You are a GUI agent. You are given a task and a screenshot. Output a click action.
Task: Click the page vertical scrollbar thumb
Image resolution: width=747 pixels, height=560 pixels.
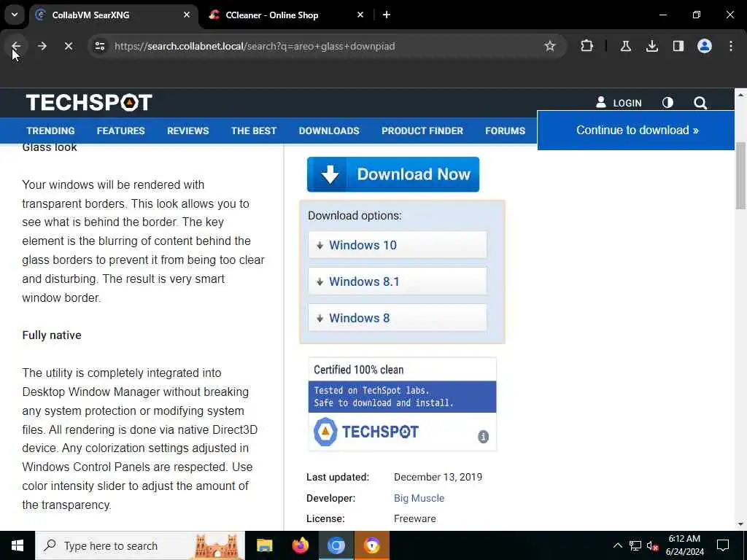740,175
